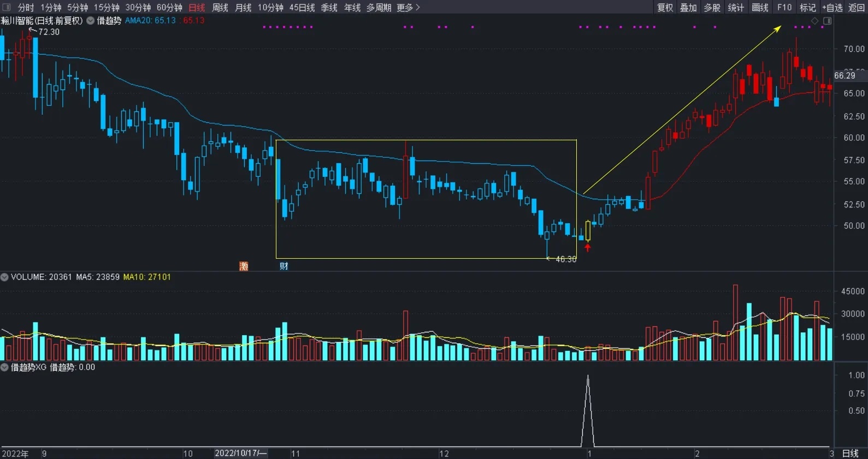Click the 借趋势XG 借趋势: 0.00 label

[53, 367]
